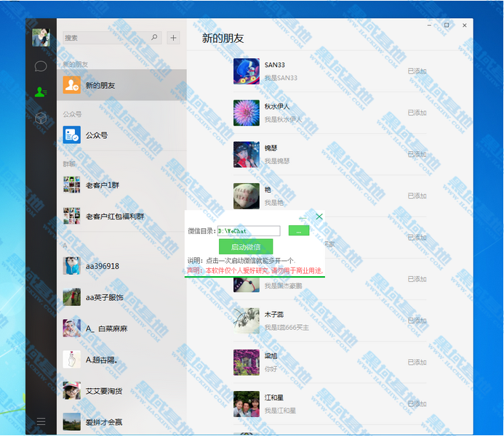This screenshot has width=504, height=436.
Task: Open friend request from 木子蕊
Action: pyautogui.click(x=329, y=320)
